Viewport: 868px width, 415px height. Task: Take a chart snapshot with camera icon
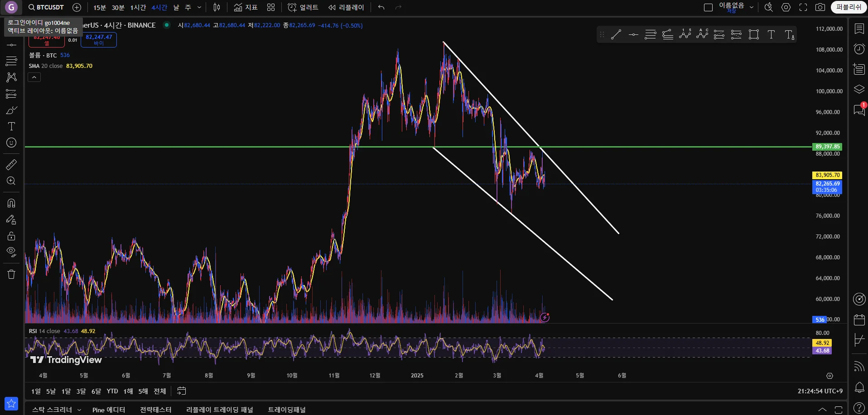(820, 7)
